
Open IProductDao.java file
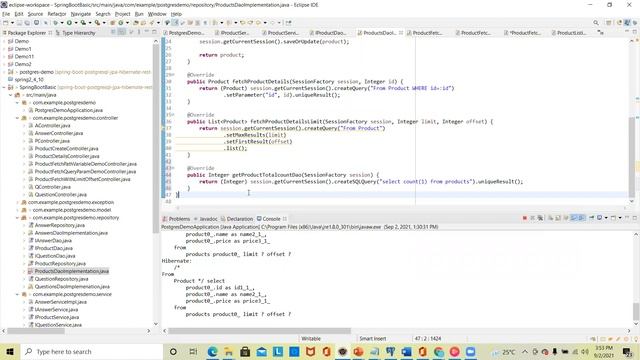51,248
